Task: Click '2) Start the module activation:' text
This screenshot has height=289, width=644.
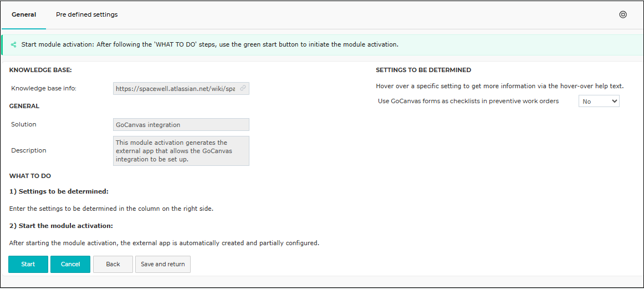Action: pyautogui.click(x=61, y=226)
